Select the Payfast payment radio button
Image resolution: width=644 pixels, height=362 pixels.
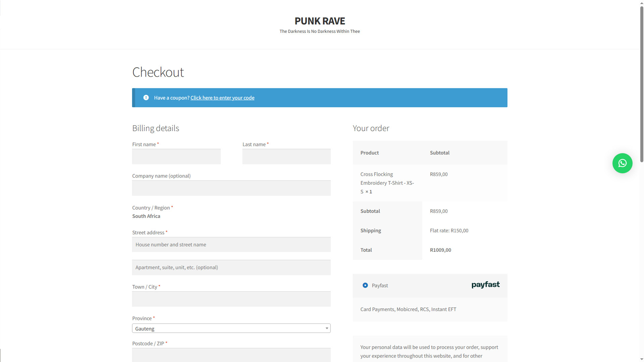[x=365, y=285]
